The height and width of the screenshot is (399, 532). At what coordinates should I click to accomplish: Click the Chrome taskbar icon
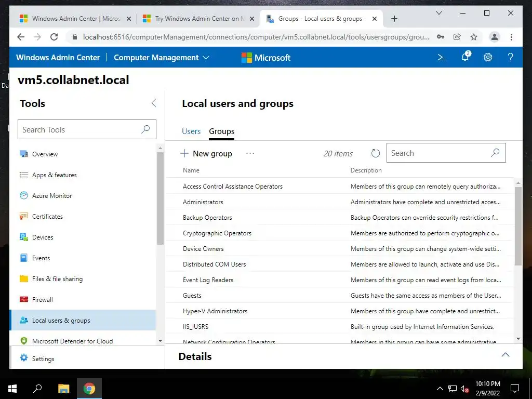coord(89,389)
